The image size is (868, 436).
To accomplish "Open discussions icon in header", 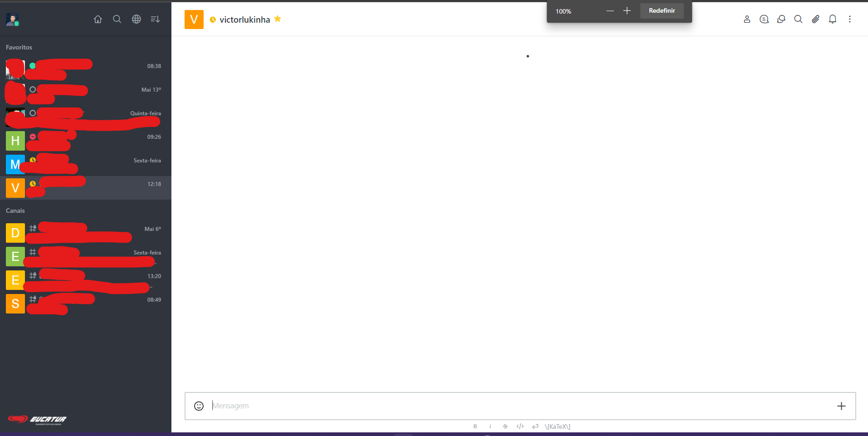I will [x=781, y=19].
